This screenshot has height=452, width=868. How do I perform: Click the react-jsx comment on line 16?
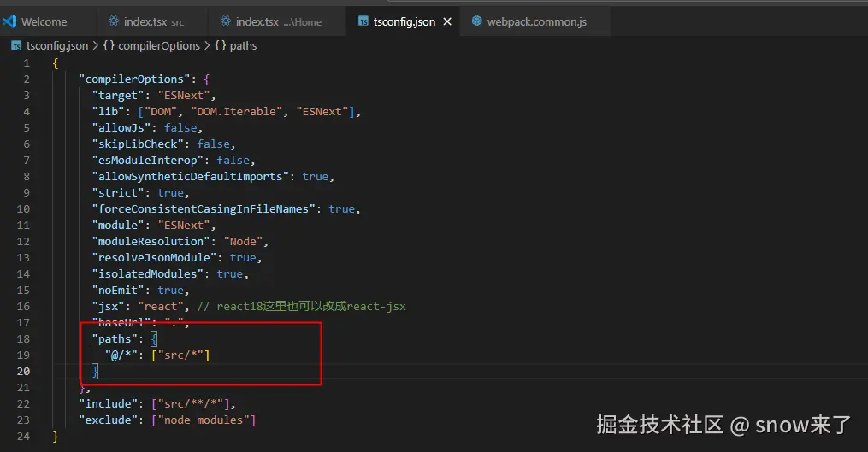coord(302,306)
